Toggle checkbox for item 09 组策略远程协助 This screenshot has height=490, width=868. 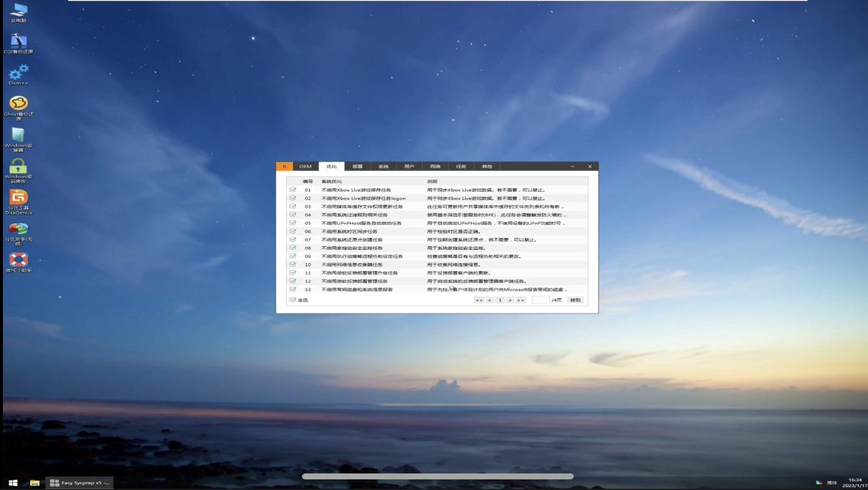click(292, 256)
